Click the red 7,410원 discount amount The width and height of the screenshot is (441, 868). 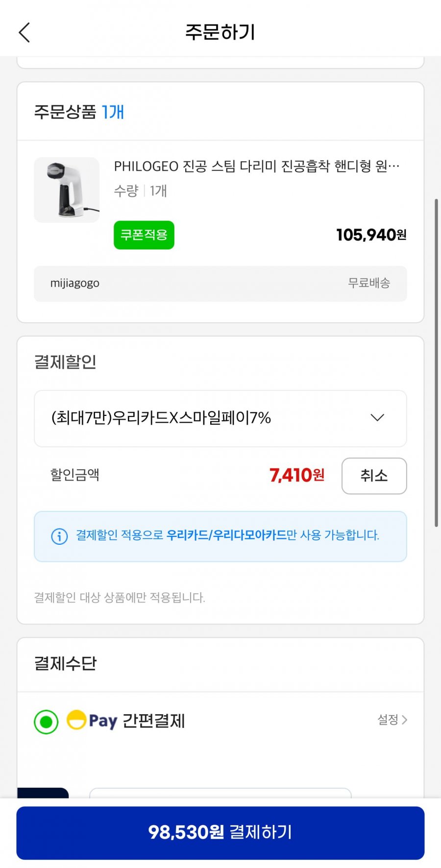pyautogui.click(x=296, y=475)
